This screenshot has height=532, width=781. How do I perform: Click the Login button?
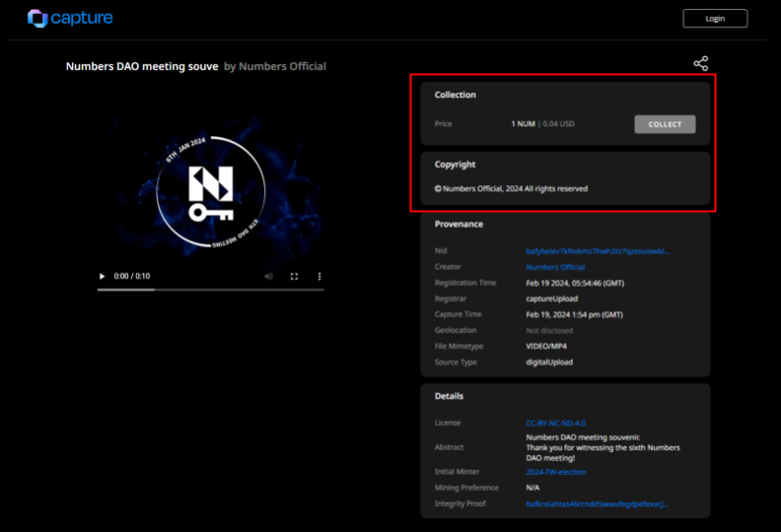pyautogui.click(x=715, y=19)
